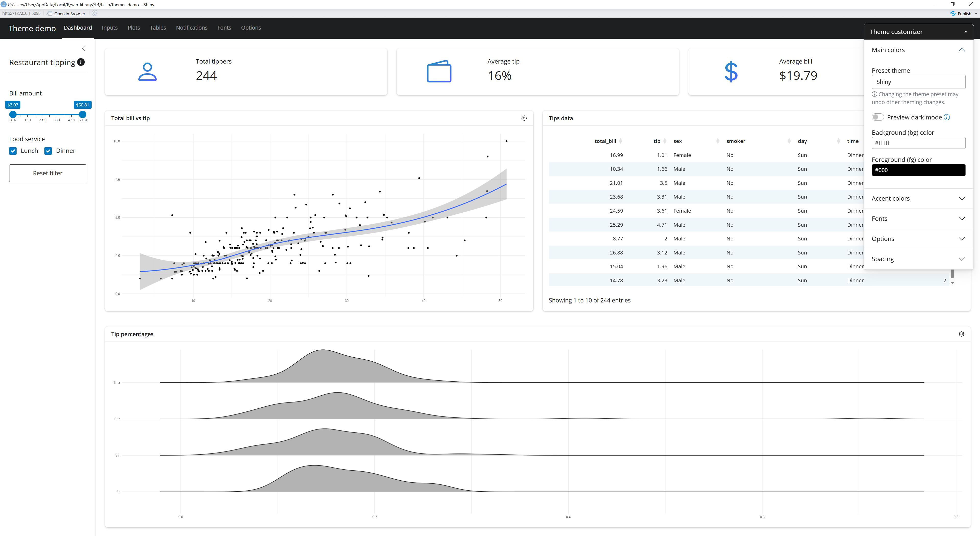
Task: Uncheck the Dinner checkbox
Action: pyautogui.click(x=48, y=151)
